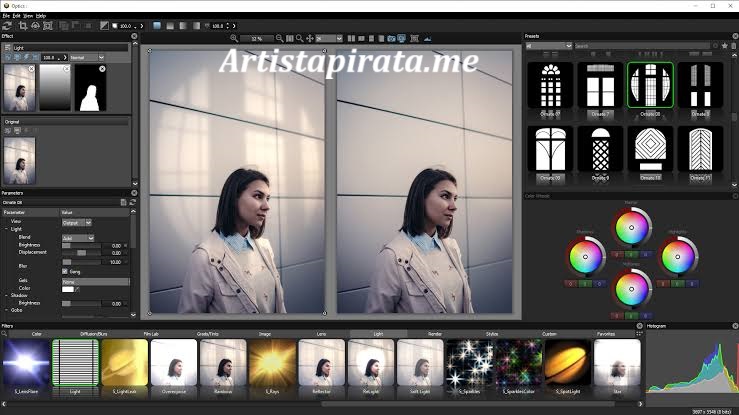Select the S_LightLeaks filter thumbnail
Screen dimensions: 739x415
pos(124,363)
